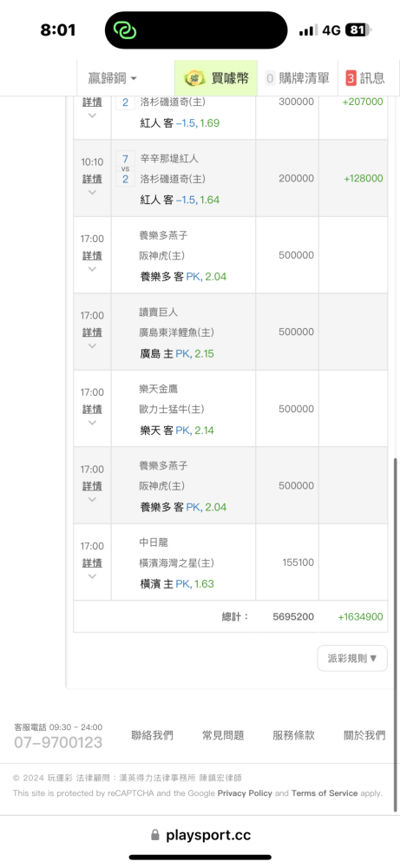Expand the 派彩規則 dropdown button
400x868 pixels.
[x=352, y=658]
